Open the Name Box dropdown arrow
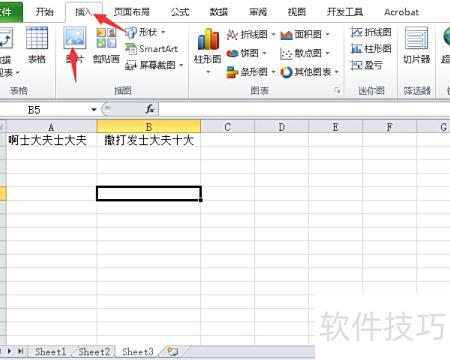This screenshot has width=450, height=360. [94, 110]
